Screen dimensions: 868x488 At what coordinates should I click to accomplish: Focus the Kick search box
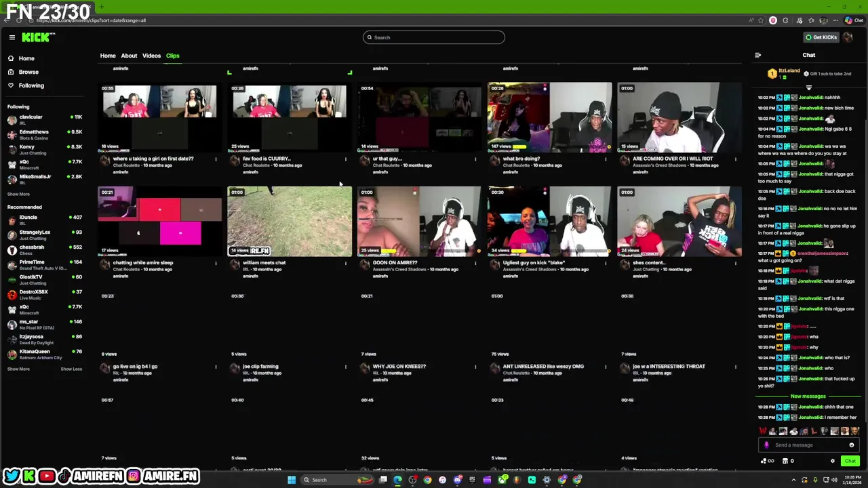(x=434, y=37)
